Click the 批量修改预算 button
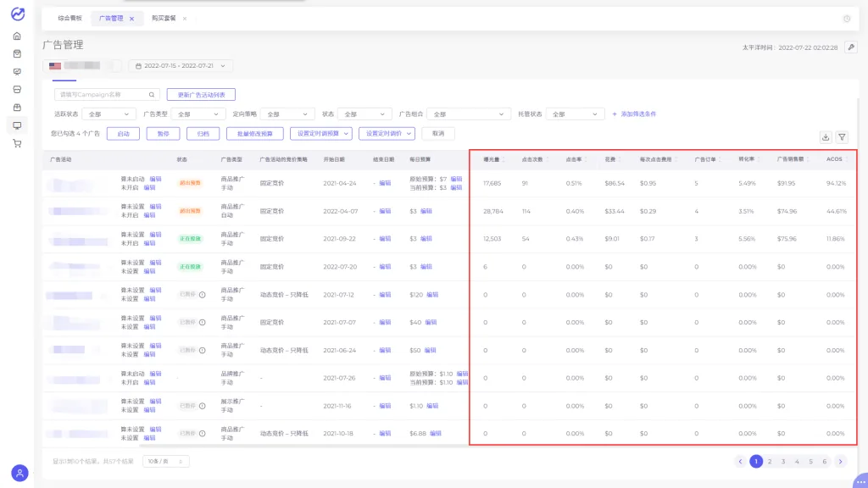 tap(254, 133)
